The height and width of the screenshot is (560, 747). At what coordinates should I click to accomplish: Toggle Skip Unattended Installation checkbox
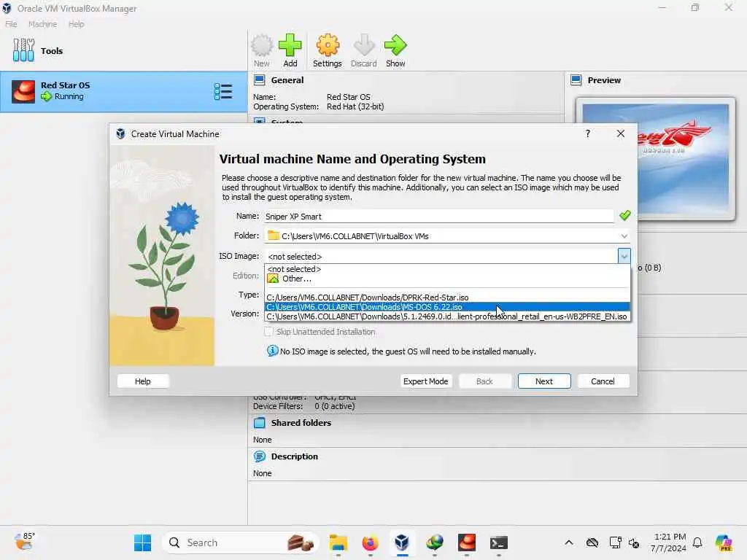point(268,332)
